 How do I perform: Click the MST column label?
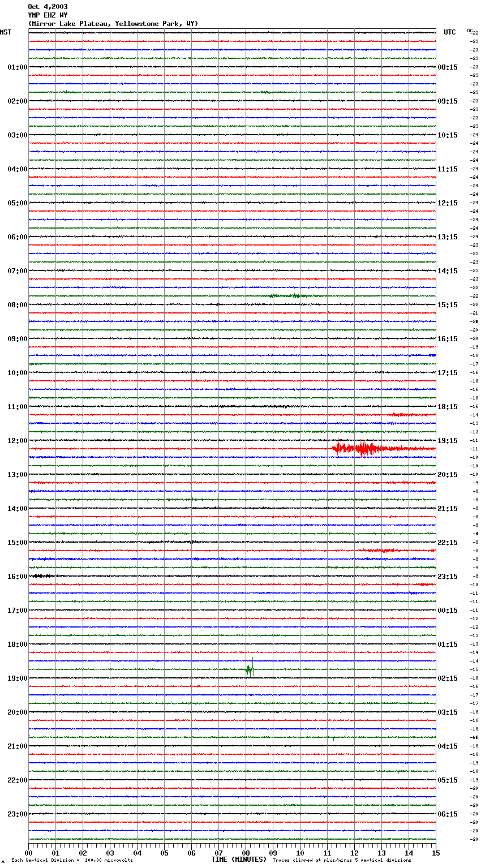click(x=6, y=32)
